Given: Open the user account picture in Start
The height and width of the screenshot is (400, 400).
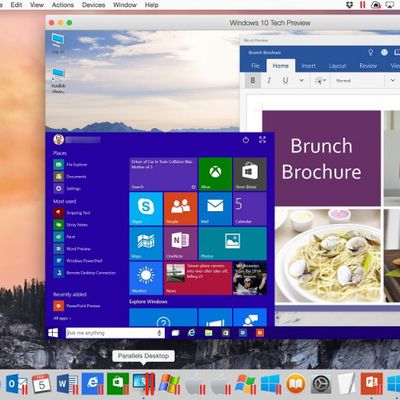Looking at the screenshot, I should point(59,139).
